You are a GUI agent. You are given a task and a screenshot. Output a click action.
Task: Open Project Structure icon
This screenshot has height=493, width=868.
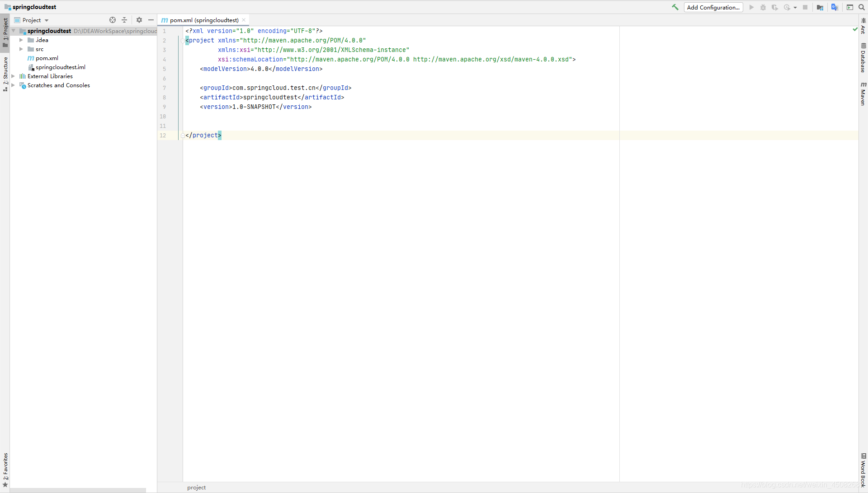[x=820, y=7]
